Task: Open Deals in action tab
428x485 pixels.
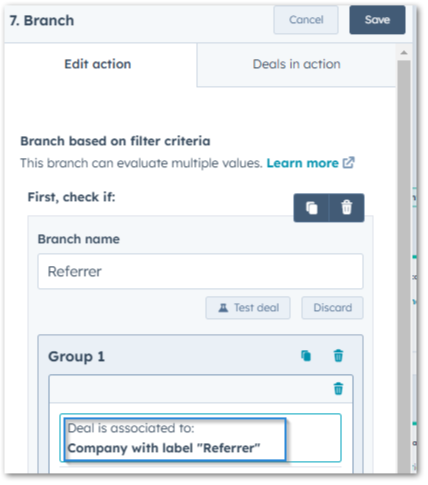Action: tap(296, 64)
